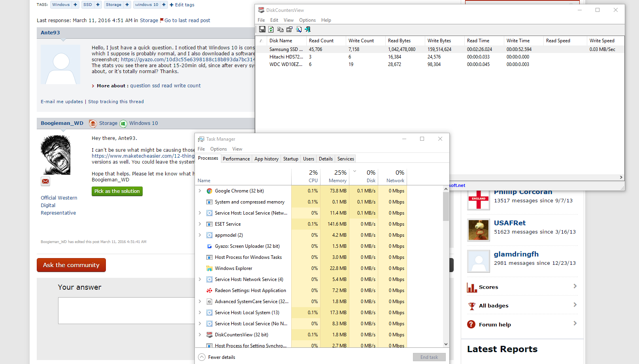Expand the appmodel (2) process group
Viewport: 639px width, 364px height.
tap(200, 235)
